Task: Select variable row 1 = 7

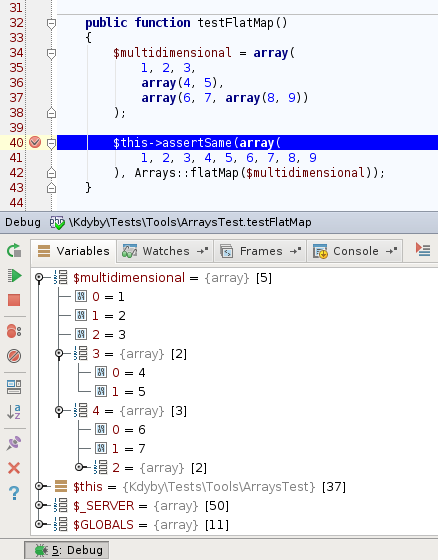Action: tap(120, 449)
